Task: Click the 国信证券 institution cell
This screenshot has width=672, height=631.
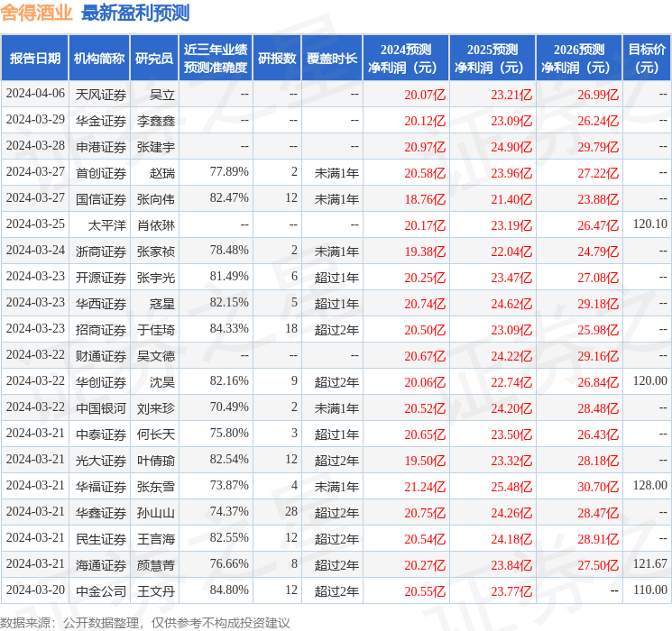Action: point(101,199)
